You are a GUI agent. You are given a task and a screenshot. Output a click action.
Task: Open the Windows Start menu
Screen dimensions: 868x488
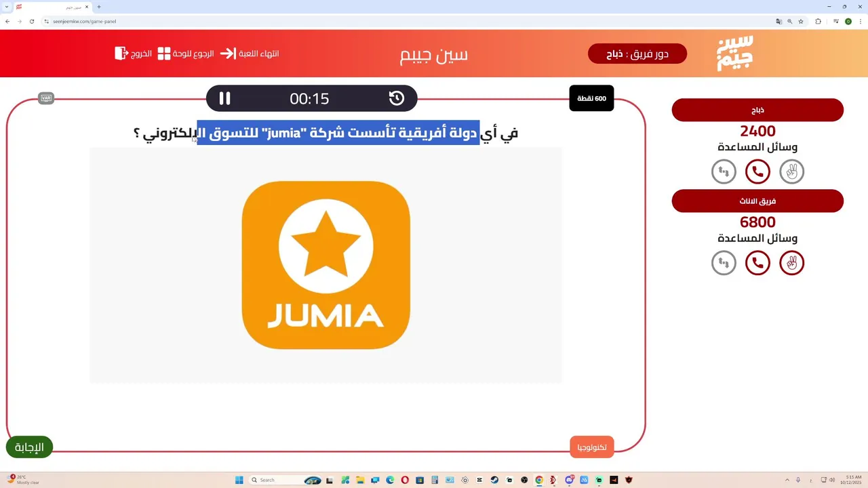[x=239, y=480]
